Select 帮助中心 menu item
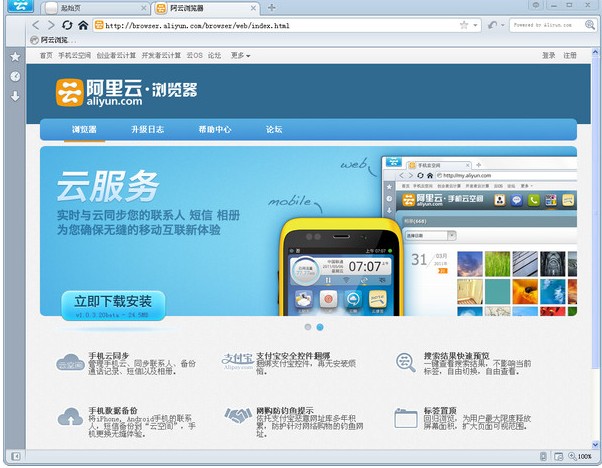This screenshot has height=468, width=602. [215, 129]
